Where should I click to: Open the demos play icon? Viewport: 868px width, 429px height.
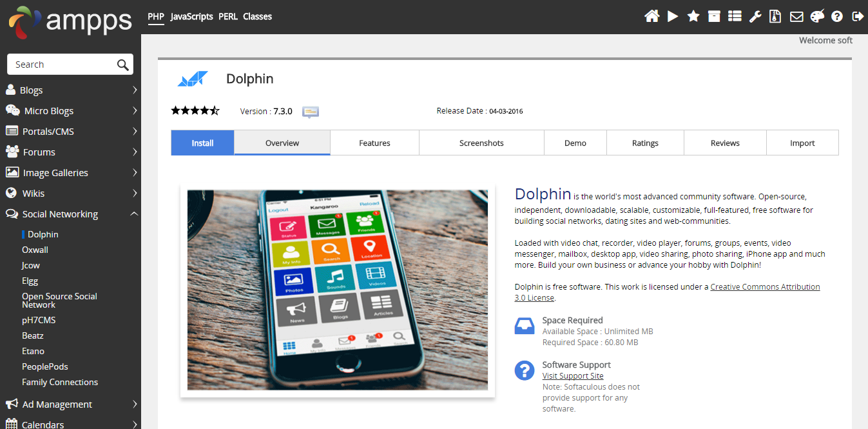[673, 16]
